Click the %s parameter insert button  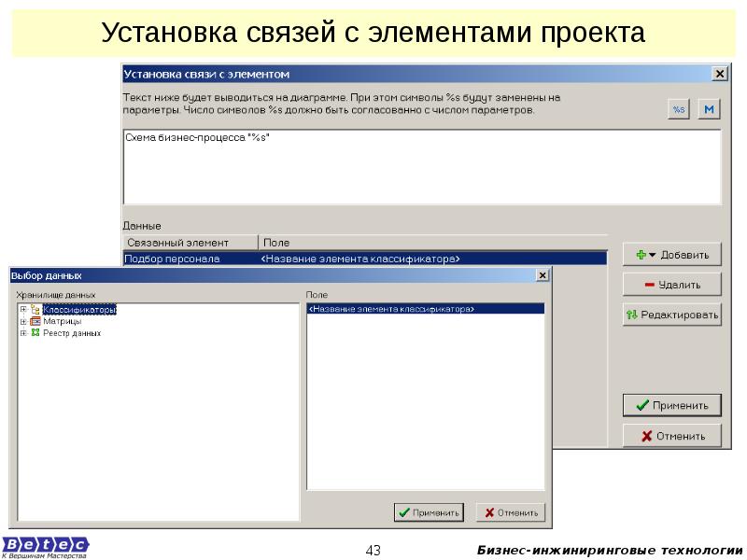679,110
